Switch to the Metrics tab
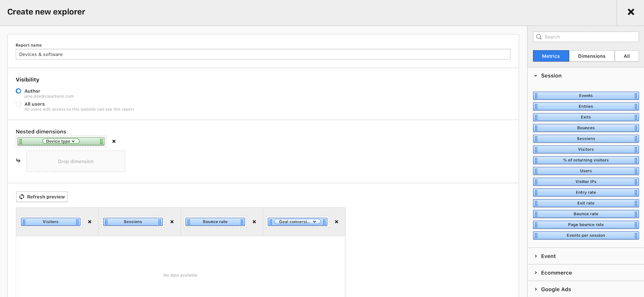Screen dimensions: 644x297 coord(551,56)
